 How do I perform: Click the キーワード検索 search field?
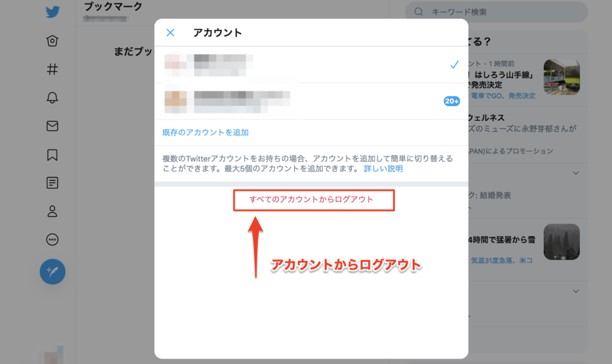[497, 12]
